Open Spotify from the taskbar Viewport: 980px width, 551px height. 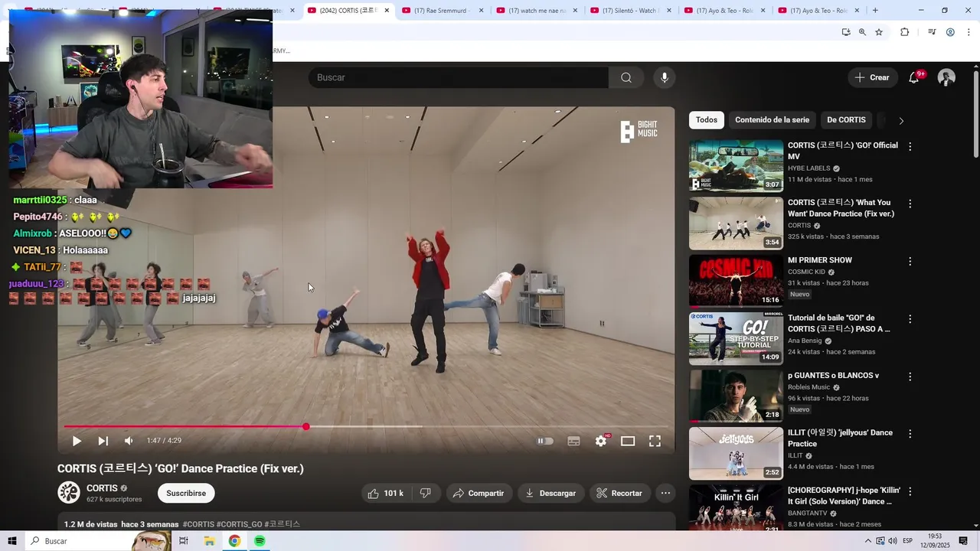coord(260,541)
